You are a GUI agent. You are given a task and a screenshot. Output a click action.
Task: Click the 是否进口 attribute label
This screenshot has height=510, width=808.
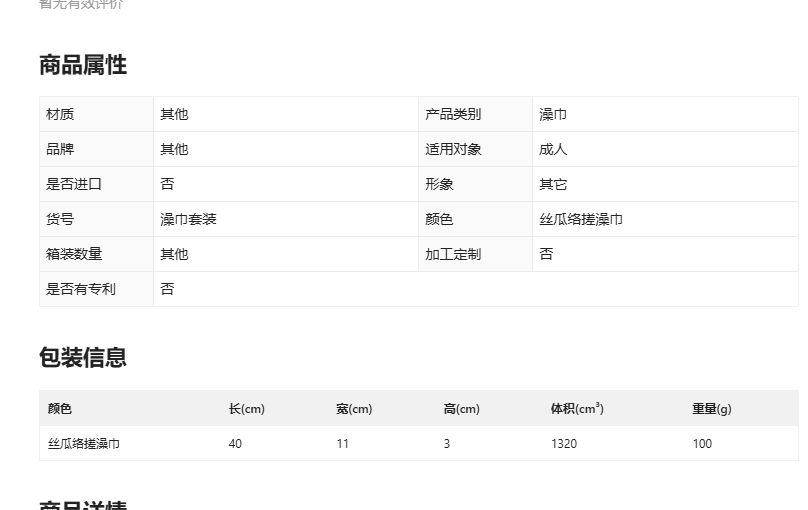[x=74, y=184]
